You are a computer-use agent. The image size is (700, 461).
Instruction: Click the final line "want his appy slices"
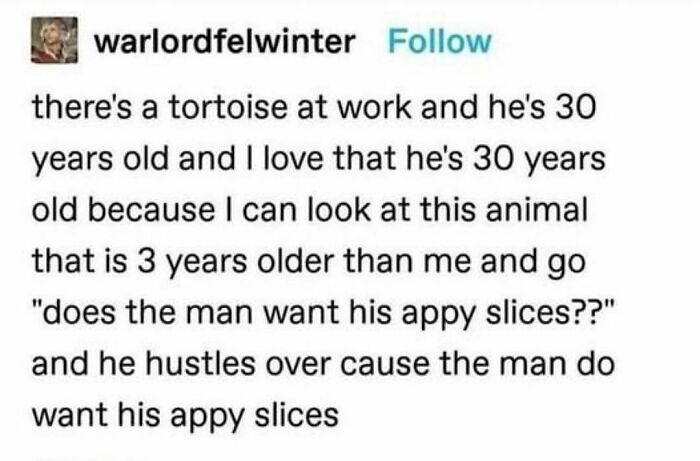tap(185, 413)
